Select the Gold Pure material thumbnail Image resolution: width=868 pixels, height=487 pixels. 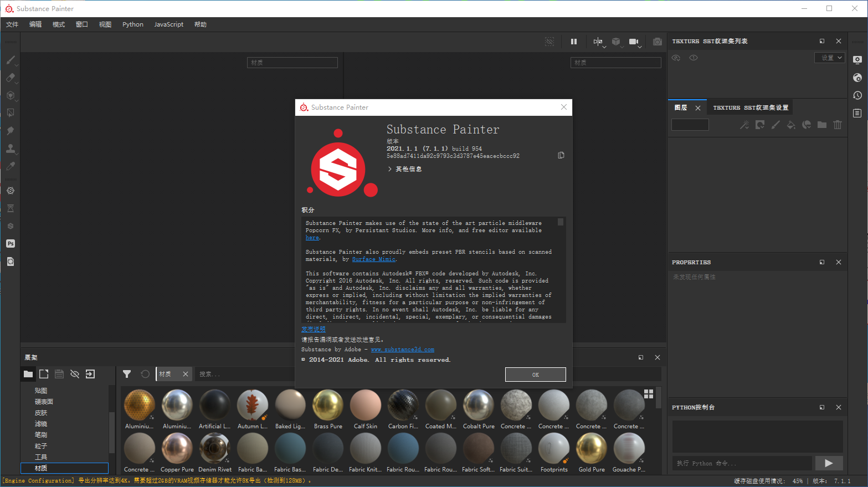tap(591, 449)
